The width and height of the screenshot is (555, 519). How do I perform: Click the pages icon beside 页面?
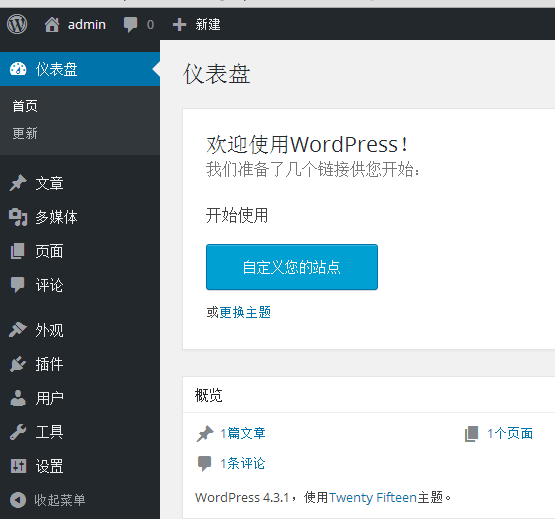[17, 251]
